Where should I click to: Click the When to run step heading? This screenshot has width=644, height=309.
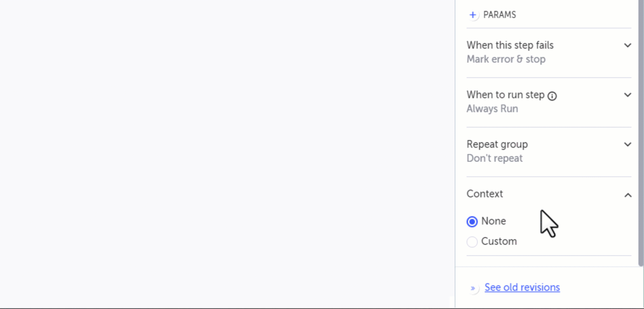pyautogui.click(x=505, y=95)
